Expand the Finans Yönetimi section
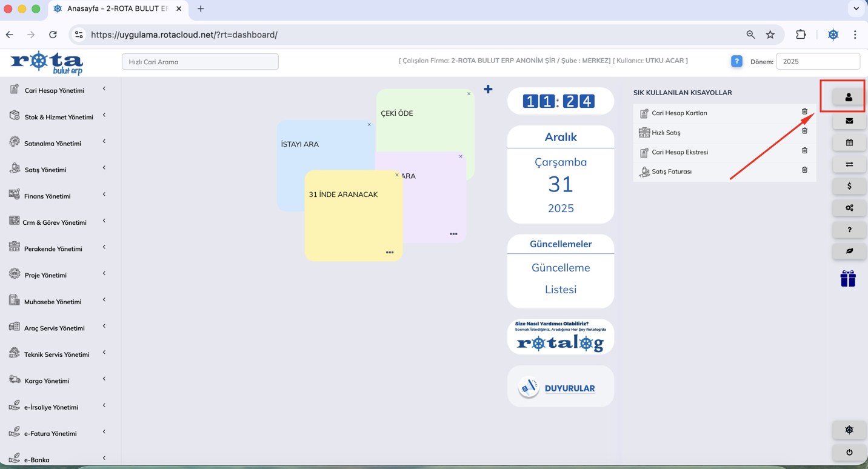This screenshot has height=469, width=868. tap(47, 196)
